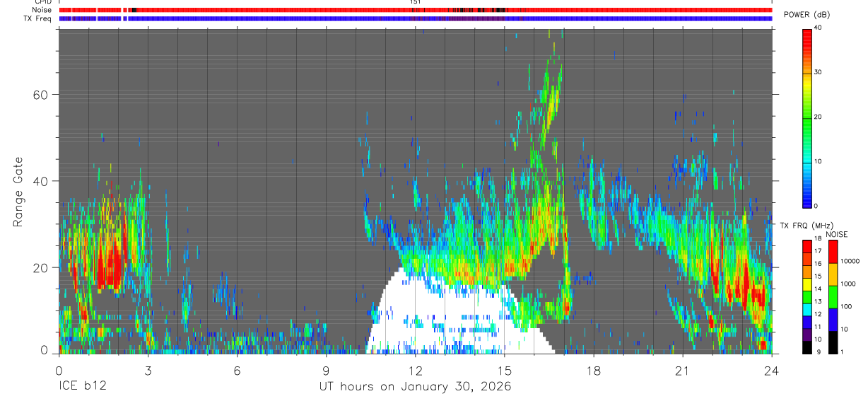Pick the yellow 14-15 MHz TX FRQ segment

807,284
